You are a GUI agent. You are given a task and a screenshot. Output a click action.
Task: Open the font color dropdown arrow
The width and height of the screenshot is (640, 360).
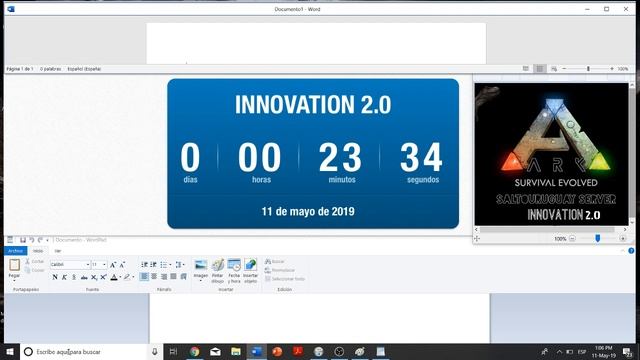point(120,277)
